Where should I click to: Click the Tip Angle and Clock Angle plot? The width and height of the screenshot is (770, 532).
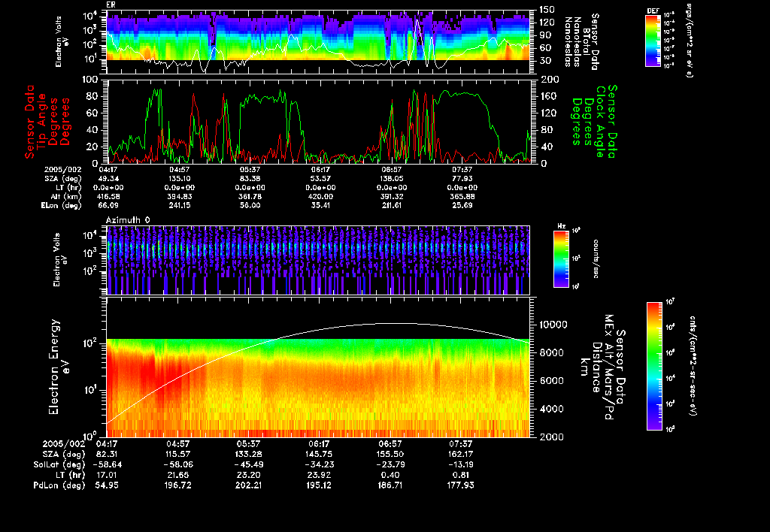point(319,121)
